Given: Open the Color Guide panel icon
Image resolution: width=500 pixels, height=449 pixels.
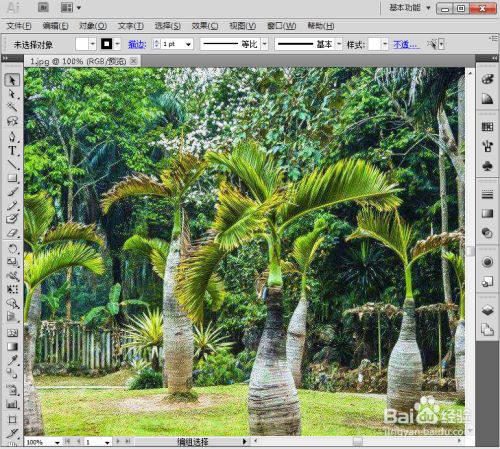Looking at the screenshot, I should (x=487, y=99).
